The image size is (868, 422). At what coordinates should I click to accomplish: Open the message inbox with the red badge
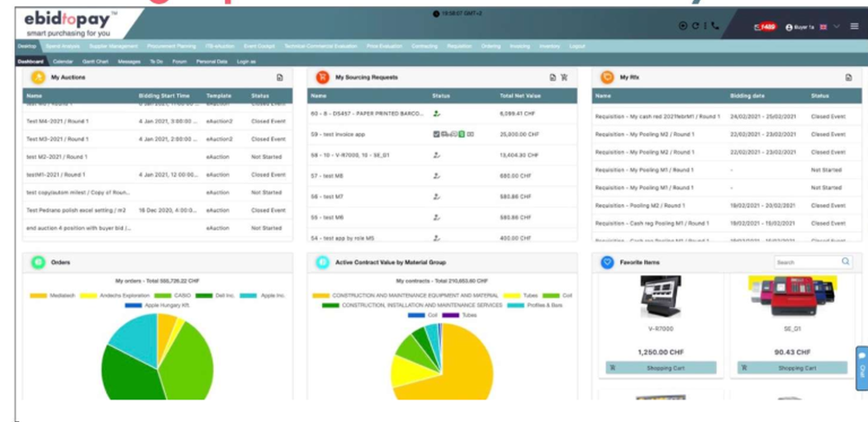click(x=766, y=27)
